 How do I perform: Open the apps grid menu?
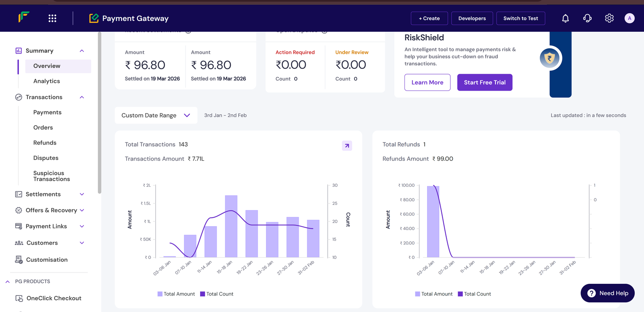coord(52,18)
